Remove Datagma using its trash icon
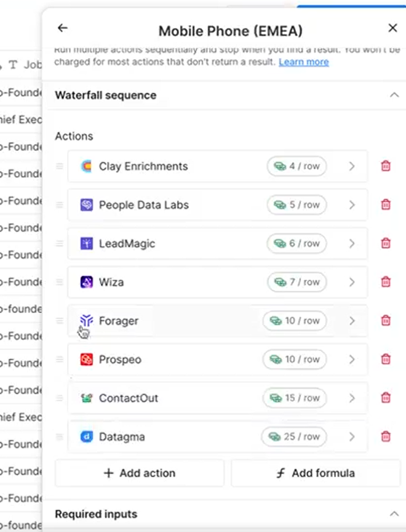 (386, 437)
